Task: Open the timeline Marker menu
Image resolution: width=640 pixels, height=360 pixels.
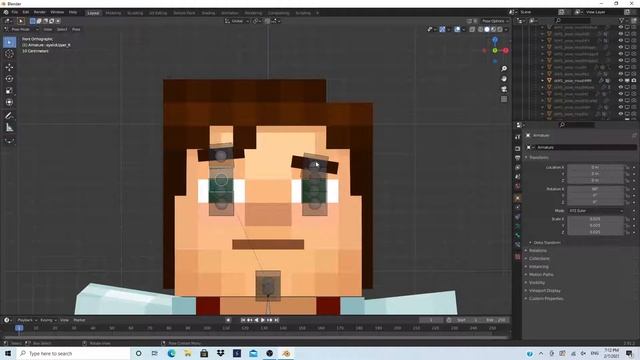Action: coord(79,320)
